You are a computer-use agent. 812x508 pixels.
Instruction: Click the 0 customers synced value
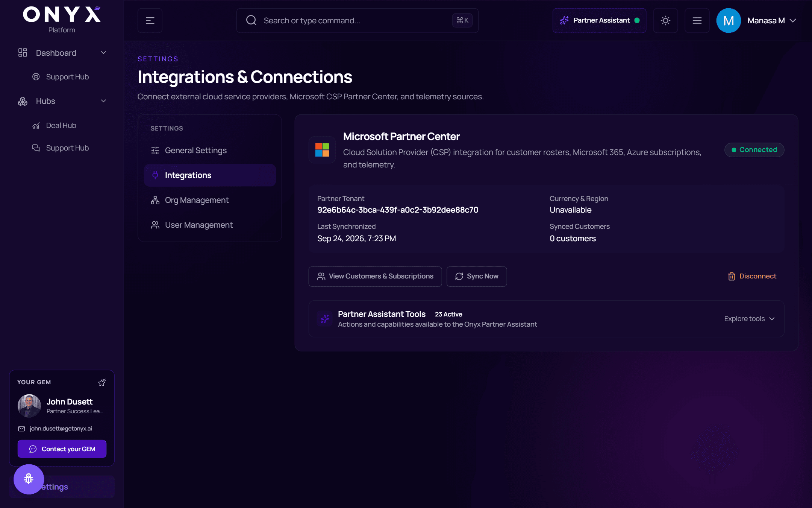click(573, 239)
